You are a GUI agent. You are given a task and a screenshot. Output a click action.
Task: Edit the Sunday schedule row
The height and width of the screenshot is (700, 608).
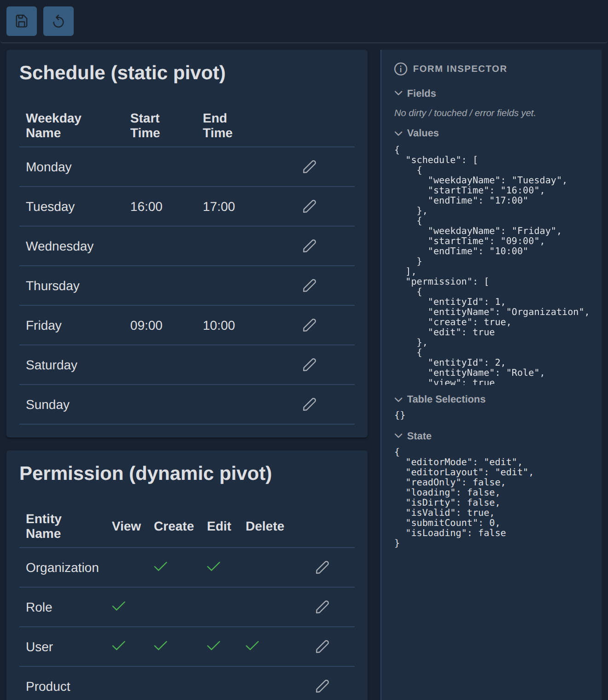310,404
